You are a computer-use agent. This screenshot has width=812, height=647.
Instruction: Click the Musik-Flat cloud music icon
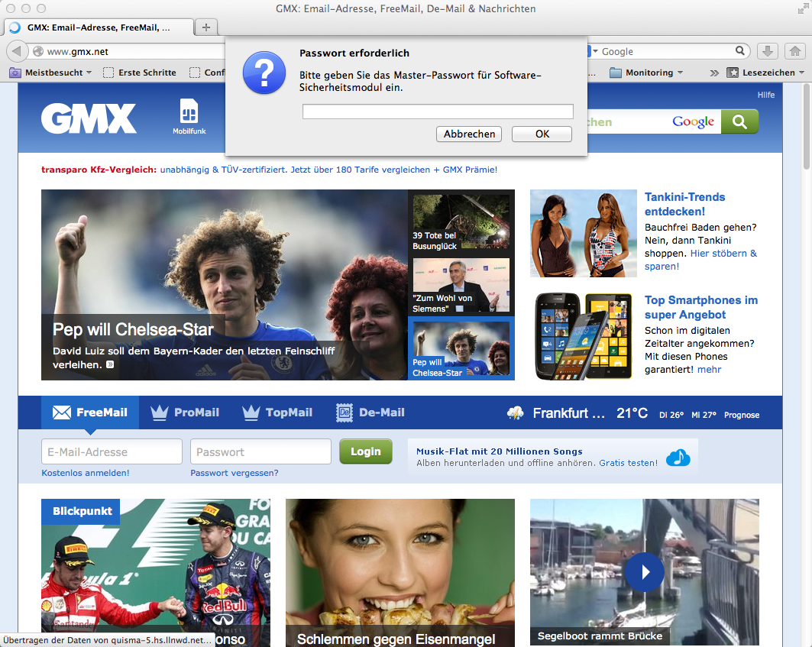(x=678, y=457)
